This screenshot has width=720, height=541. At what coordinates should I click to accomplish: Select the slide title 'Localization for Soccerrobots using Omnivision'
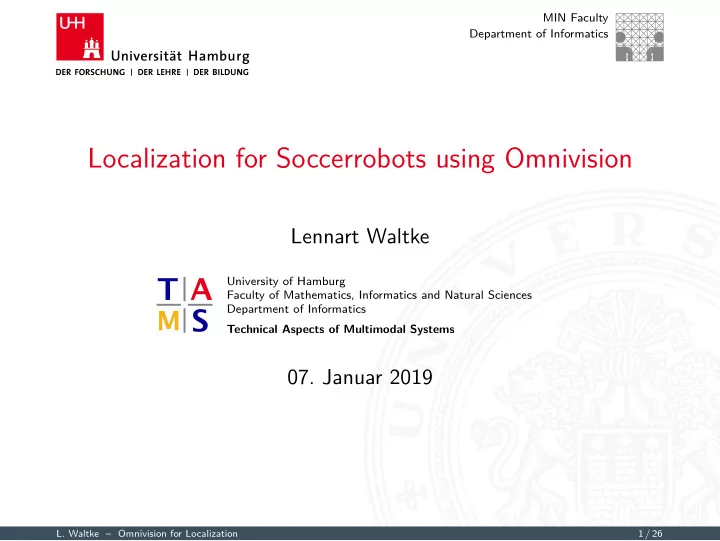[360, 159]
